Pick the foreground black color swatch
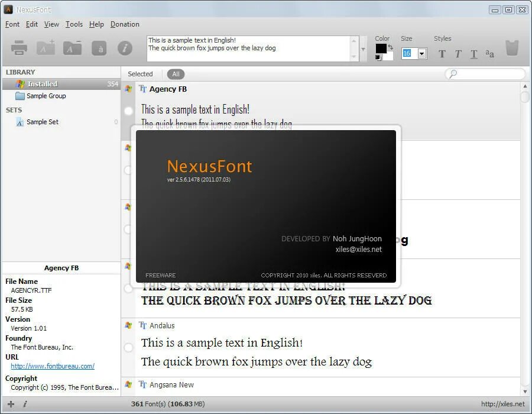 coord(381,48)
